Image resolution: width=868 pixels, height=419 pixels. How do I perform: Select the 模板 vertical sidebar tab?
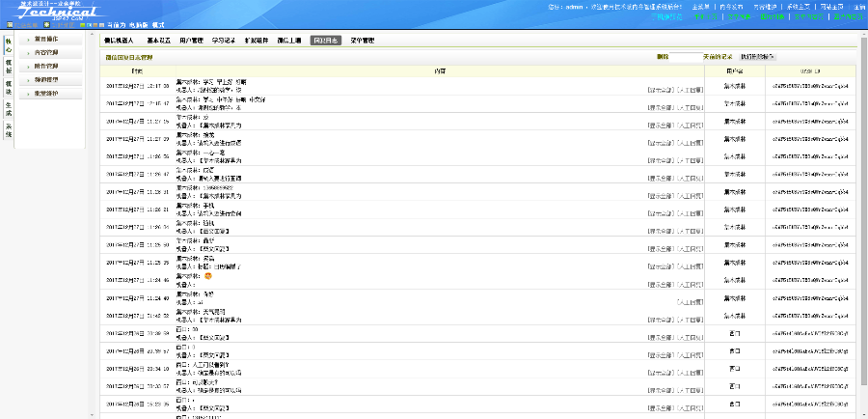pyautogui.click(x=9, y=66)
